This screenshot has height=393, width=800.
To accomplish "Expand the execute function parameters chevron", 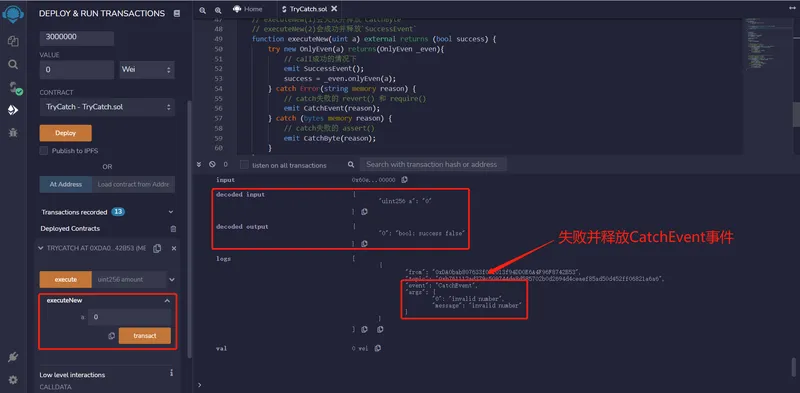I will tap(172, 279).
